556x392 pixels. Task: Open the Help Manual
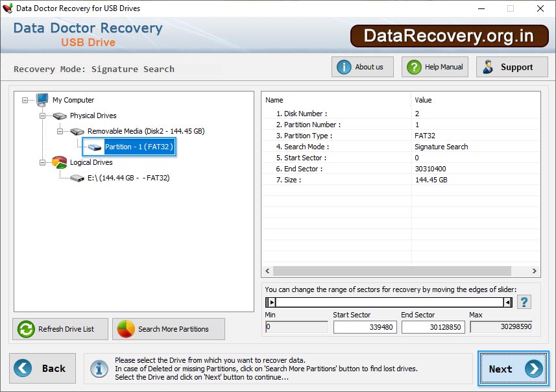pos(435,67)
